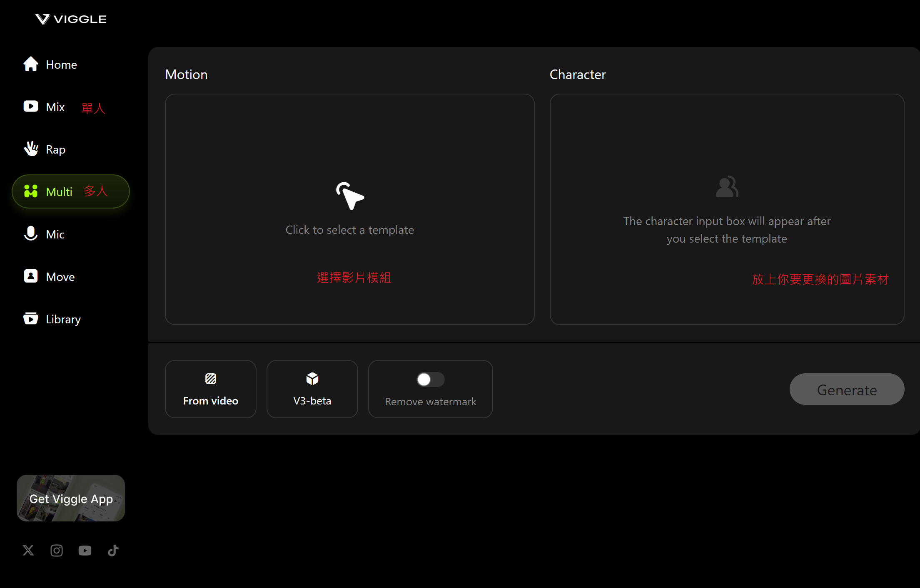
Task: Open Viggle's TikTok page
Action: point(113,551)
